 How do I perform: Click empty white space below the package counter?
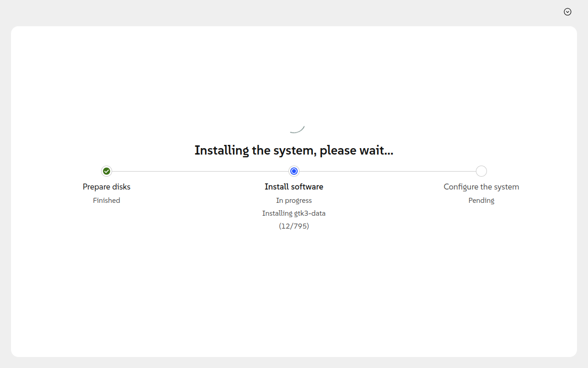click(x=294, y=285)
